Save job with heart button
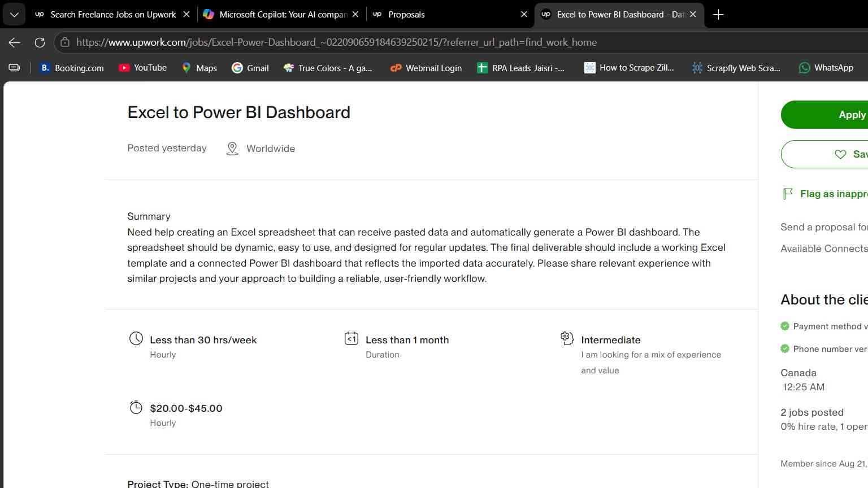Image resolution: width=868 pixels, height=488 pixels. click(824, 154)
